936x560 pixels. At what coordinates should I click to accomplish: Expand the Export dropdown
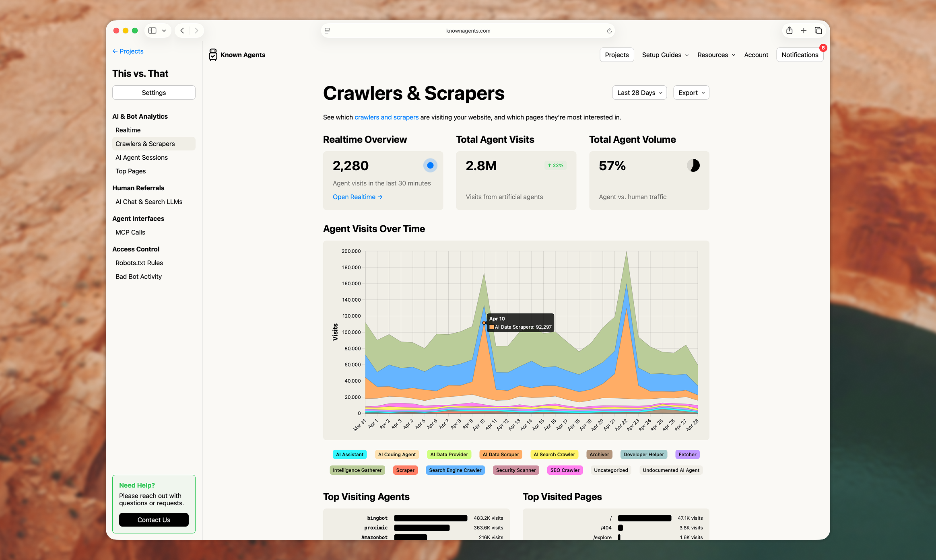coord(691,93)
